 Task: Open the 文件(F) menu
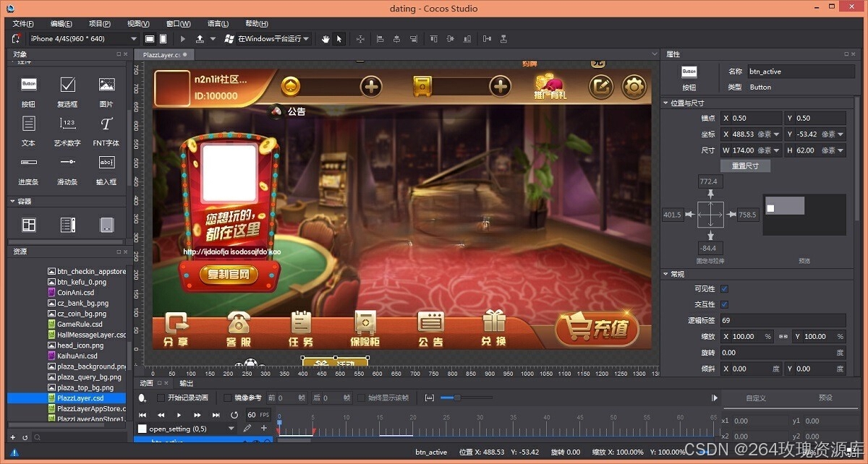[x=24, y=23]
